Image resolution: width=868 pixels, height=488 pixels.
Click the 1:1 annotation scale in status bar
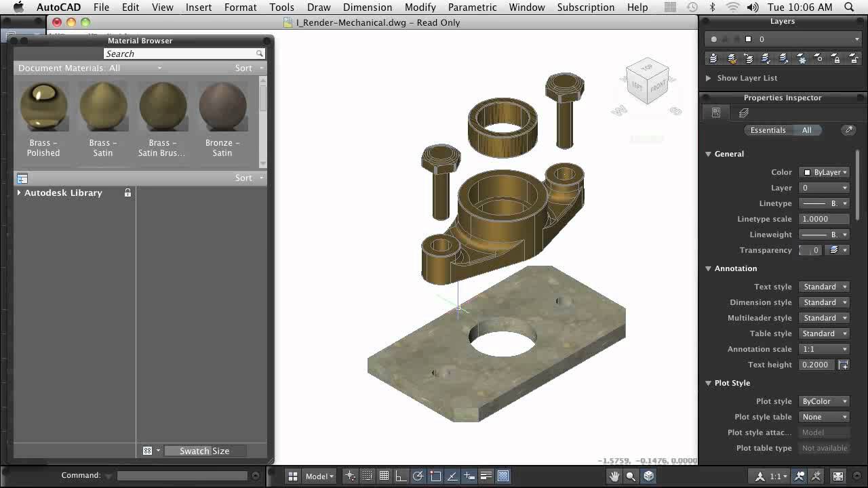click(778, 476)
